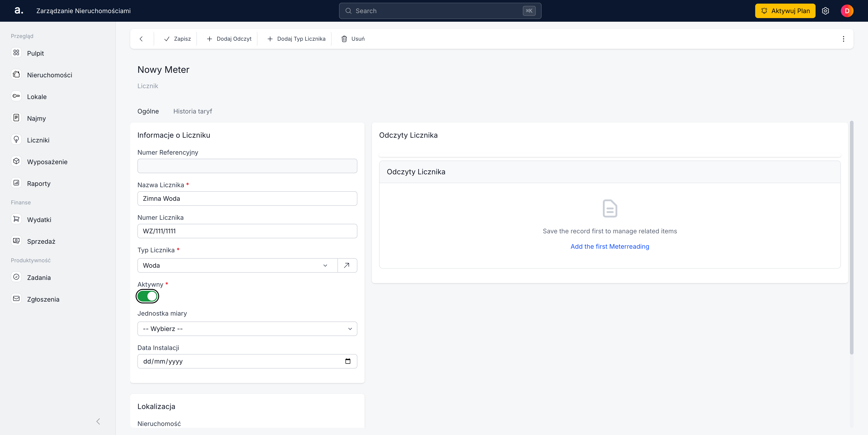The image size is (868, 435).
Task: Open Sprzedaż money icon
Action: 16,241
